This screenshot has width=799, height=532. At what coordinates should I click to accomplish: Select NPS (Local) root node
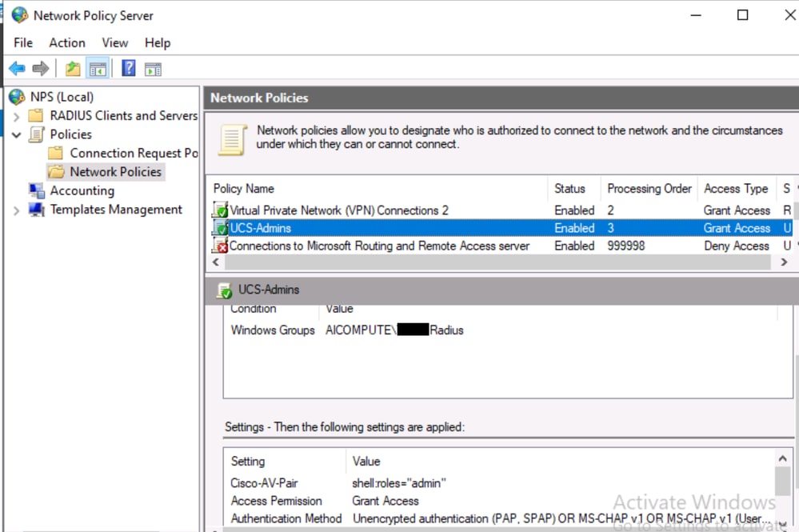[62, 97]
